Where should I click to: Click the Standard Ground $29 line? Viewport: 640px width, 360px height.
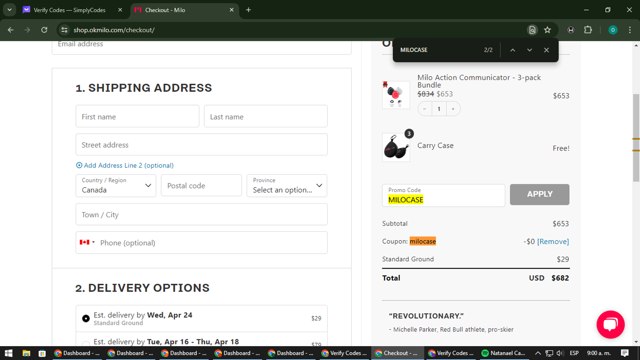476,259
